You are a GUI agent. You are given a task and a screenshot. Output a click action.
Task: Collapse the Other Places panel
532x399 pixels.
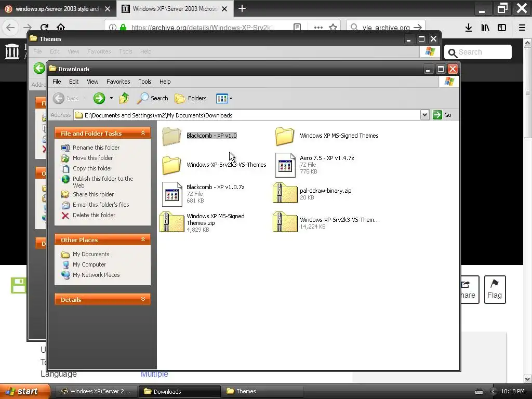pyautogui.click(x=143, y=240)
